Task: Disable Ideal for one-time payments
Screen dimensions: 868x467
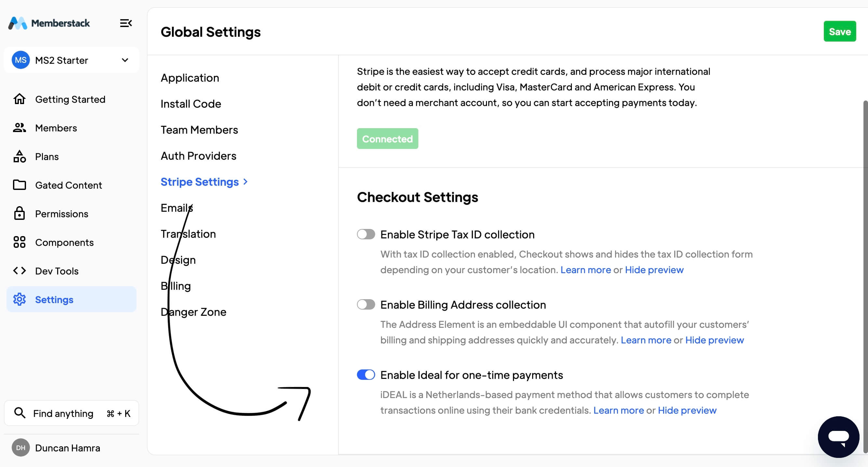Action: (366, 375)
